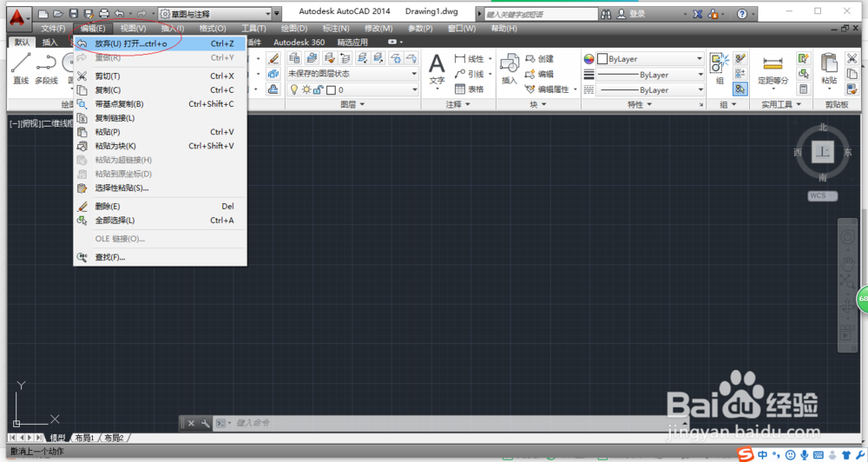
Task: Click the layer 0 color square
Action: tap(331, 89)
